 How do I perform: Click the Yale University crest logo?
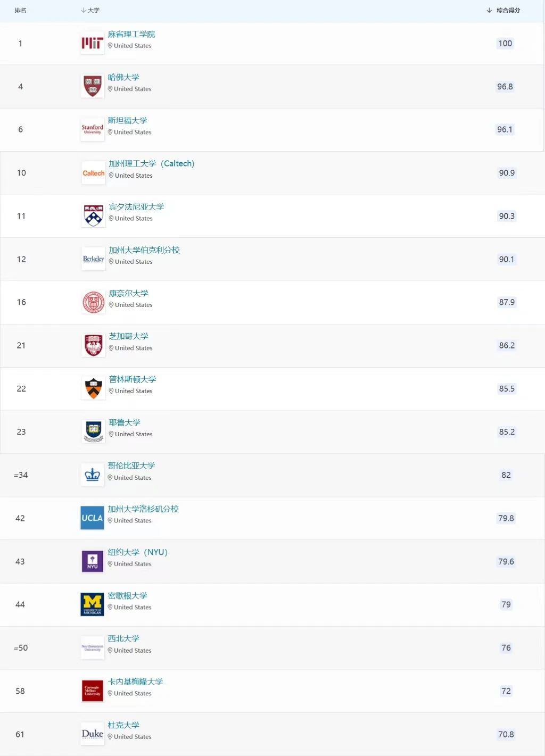coord(93,431)
